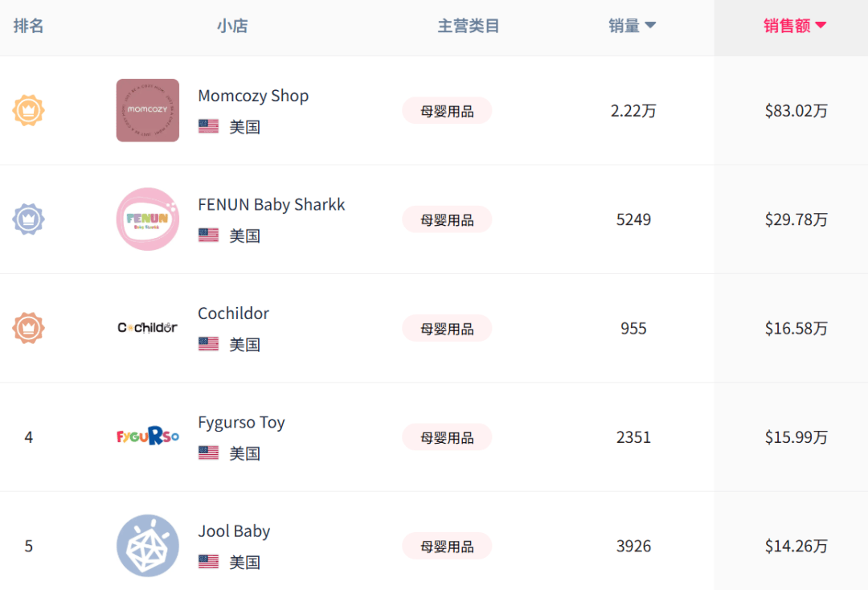Click the Jool Baby diamond logo

click(148, 546)
